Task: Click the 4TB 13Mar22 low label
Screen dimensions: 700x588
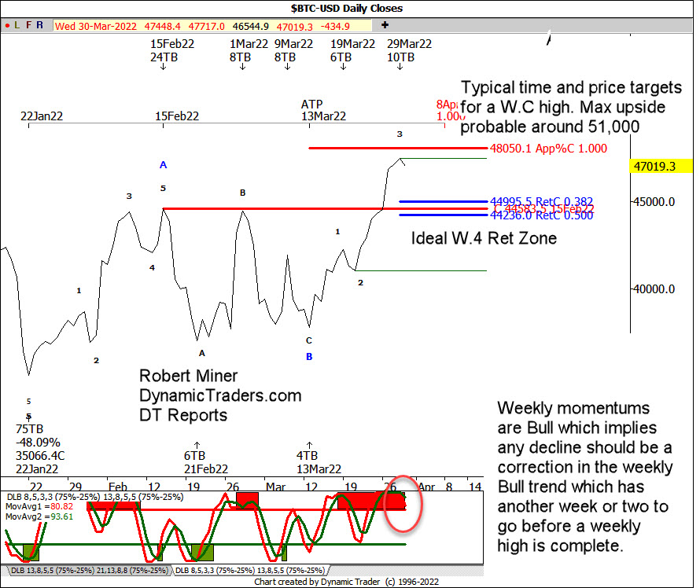Action: tap(319, 462)
